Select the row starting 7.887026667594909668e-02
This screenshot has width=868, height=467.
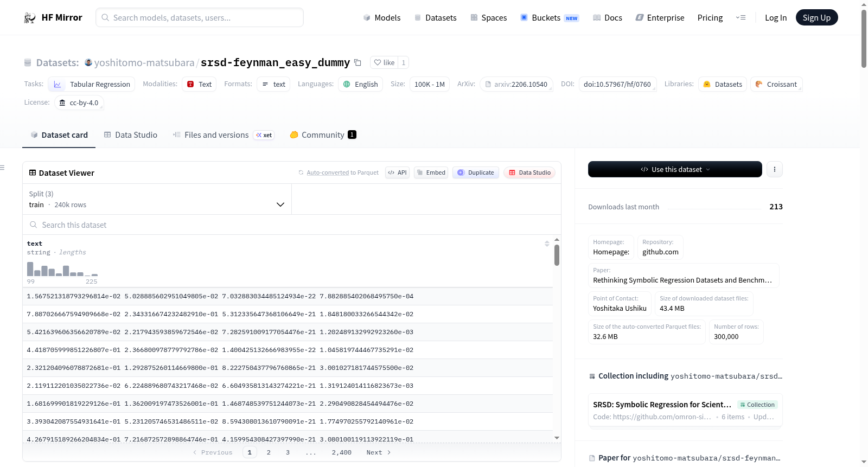(x=288, y=314)
